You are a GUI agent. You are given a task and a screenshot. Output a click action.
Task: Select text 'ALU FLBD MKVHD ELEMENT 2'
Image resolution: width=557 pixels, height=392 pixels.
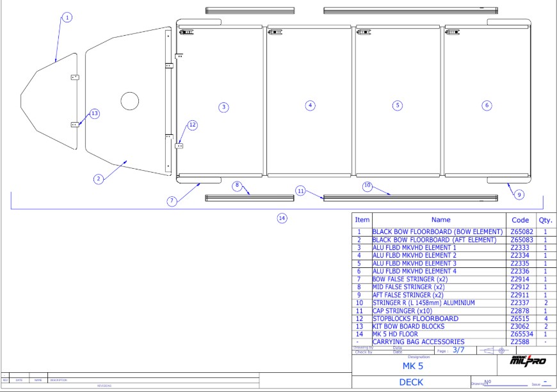click(414, 255)
